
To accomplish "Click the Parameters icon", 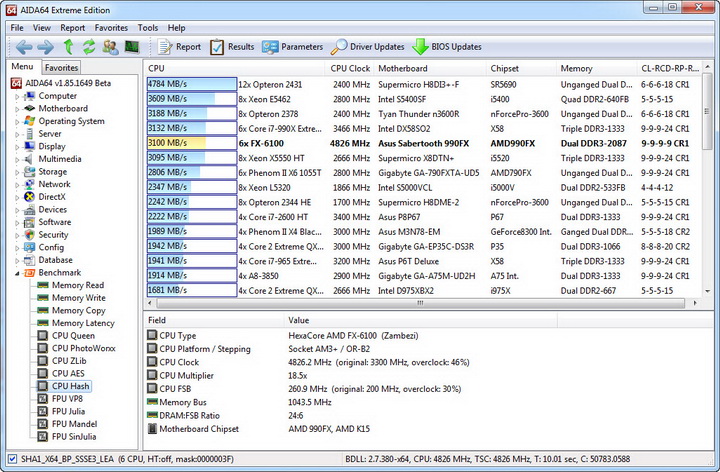I will (270, 47).
